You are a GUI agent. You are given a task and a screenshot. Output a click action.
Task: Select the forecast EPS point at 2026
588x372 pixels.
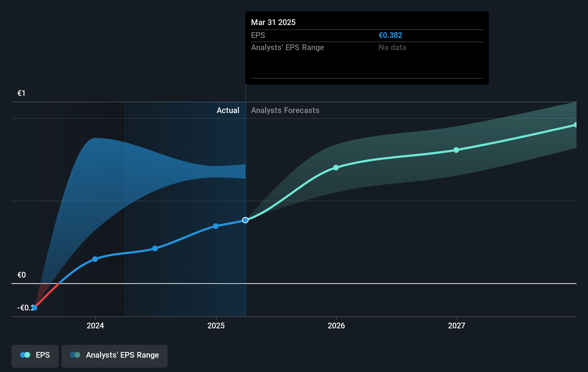(x=336, y=167)
